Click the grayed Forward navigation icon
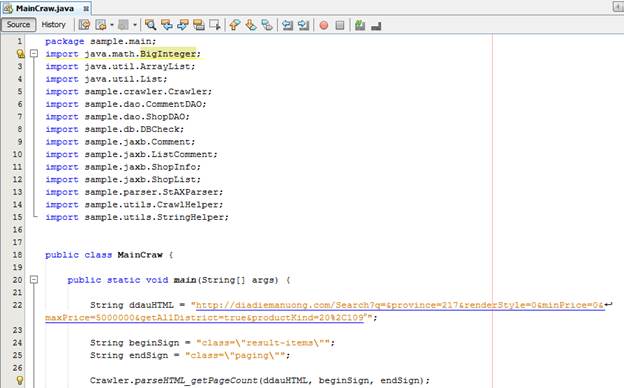The height and width of the screenshot is (388, 624). [123, 25]
